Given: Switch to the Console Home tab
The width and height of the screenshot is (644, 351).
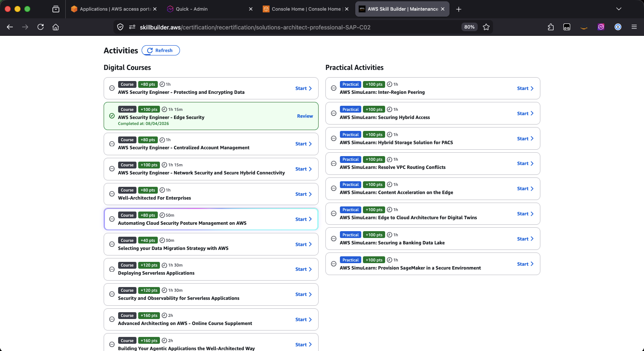Looking at the screenshot, I should [x=305, y=9].
